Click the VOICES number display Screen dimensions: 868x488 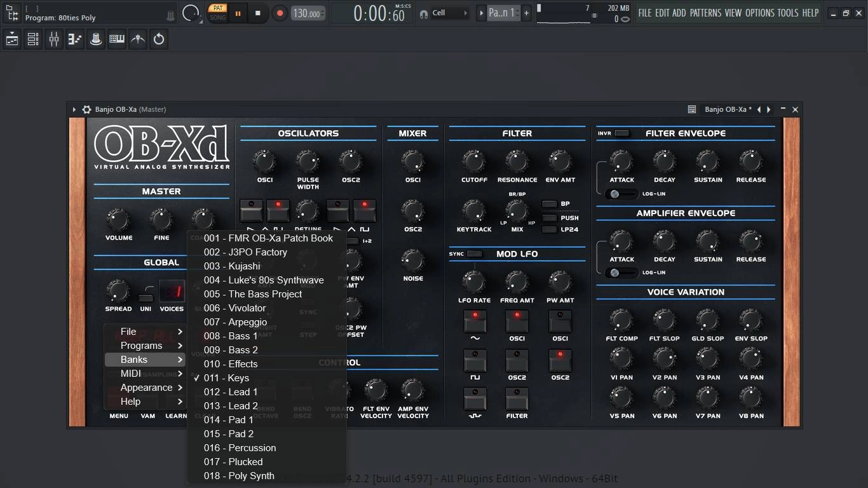(x=172, y=292)
